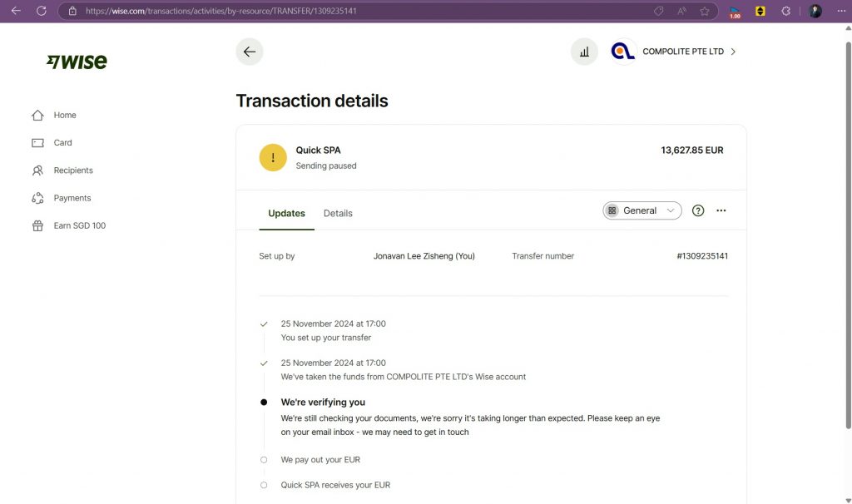Click the Card icon in the sidebar
Viewport: 852px width, 504px height.
click(x=37, y=143)
